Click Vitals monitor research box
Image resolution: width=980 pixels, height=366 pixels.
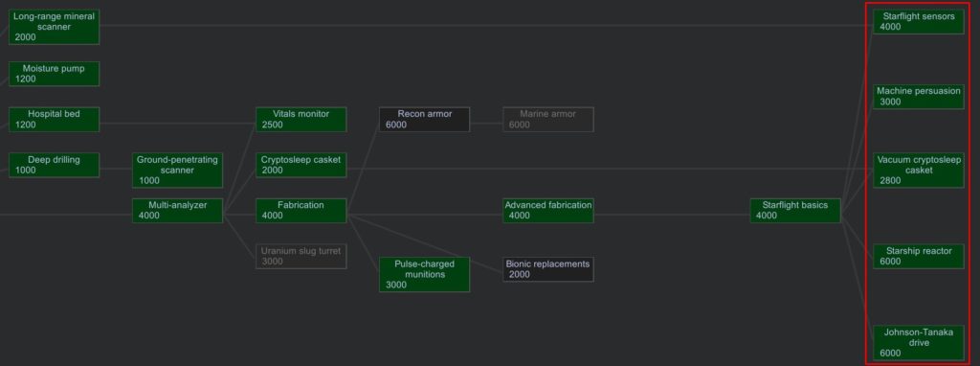pos(301,119)
